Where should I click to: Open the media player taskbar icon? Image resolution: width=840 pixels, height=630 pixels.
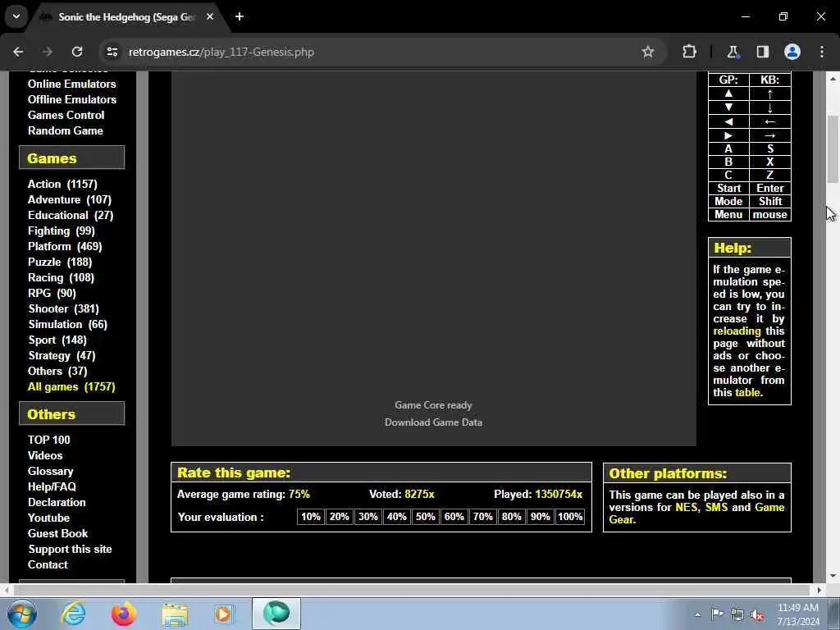pos(225,614)
